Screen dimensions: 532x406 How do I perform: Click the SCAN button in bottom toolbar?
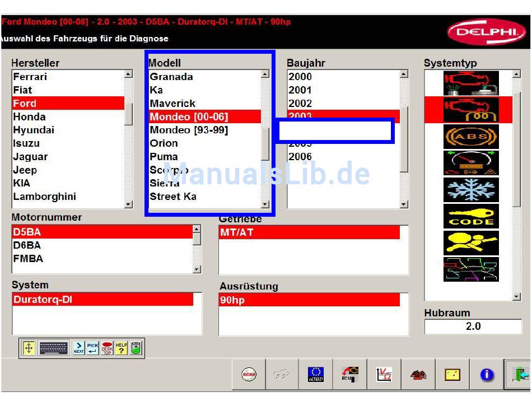coord(249,375)
